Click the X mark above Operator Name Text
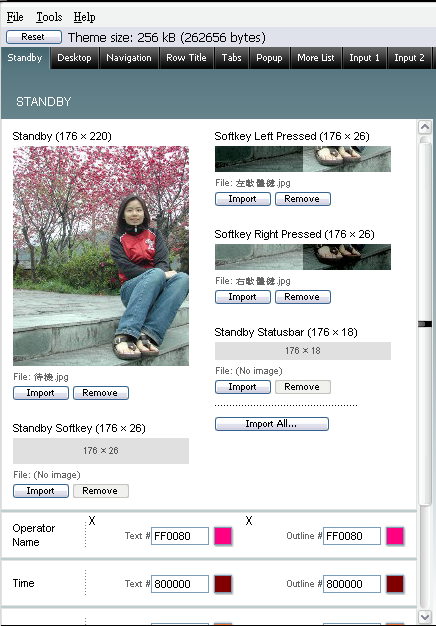 point(92,521)
